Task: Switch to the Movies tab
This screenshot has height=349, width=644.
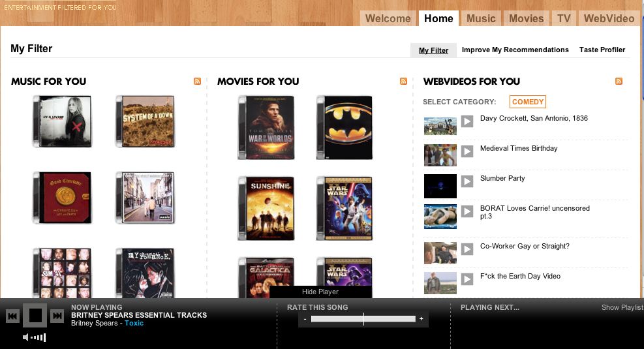Action: pyautogui.click(x=526, y=18)
